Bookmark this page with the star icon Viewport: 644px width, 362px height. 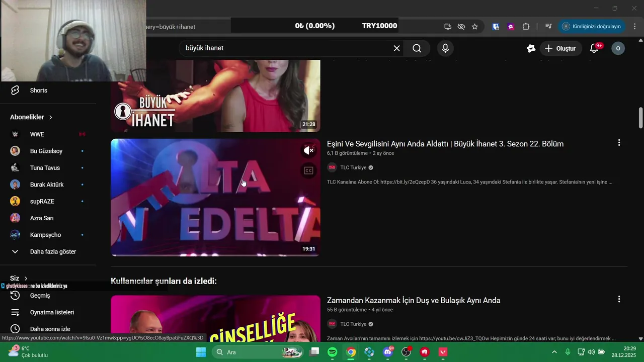475,27
